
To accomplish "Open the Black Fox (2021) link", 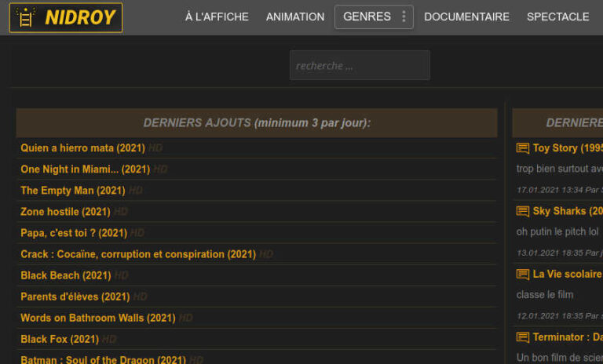I will [59, 339].
